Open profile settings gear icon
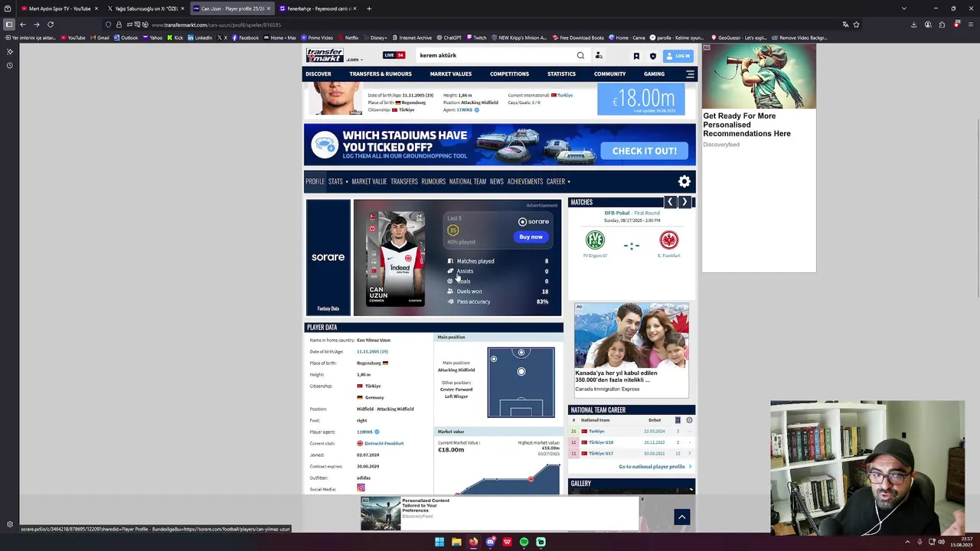Screen dimensions: 980x551 [684, 181]
